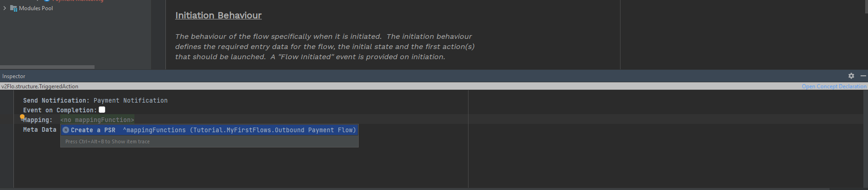Image resolution: width=868 pixels, height=190 pixels.
Task: Click the project tree horizontal scrollbar
Action: pyautogui.click(x=47, y=67)
